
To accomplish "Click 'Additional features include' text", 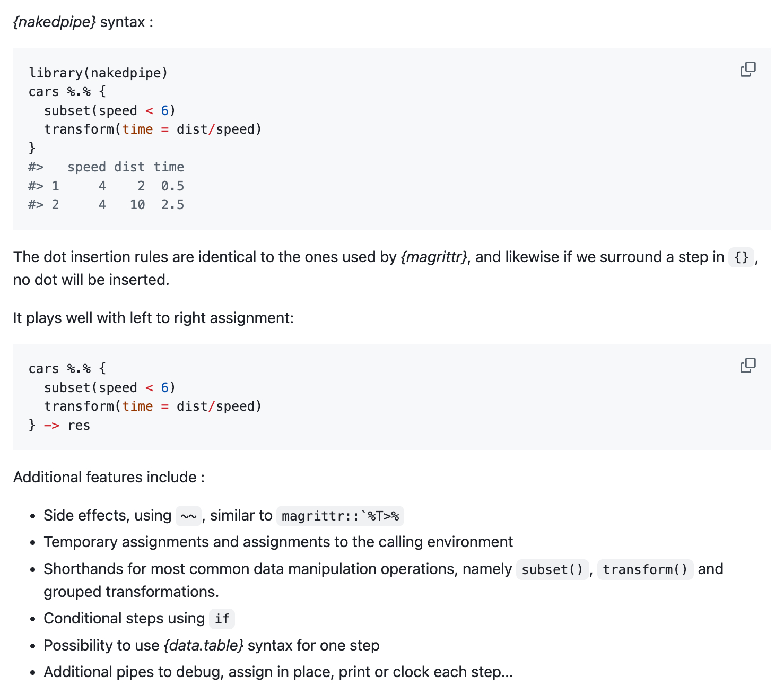I will click(x=109, y=477).
